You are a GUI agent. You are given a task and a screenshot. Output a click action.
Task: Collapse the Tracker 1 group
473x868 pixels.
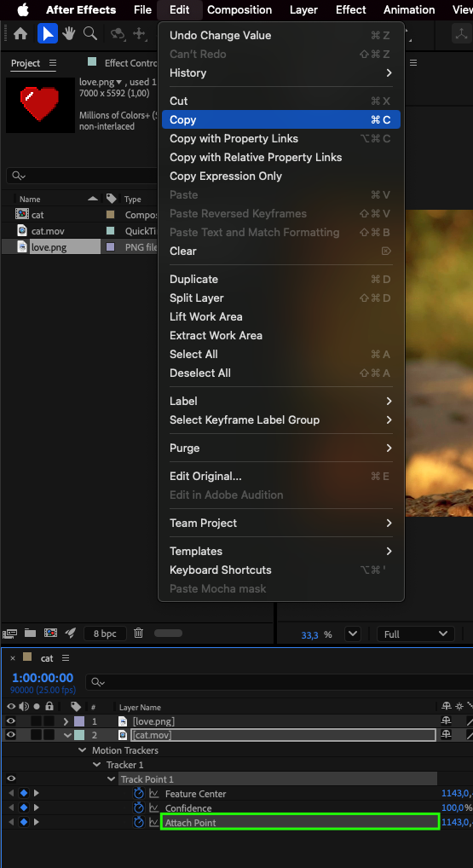97,765
